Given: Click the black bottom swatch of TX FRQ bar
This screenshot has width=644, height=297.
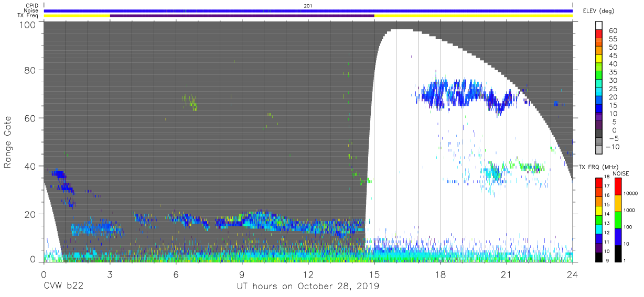Looking at the screenshot, I should [599, 256].
